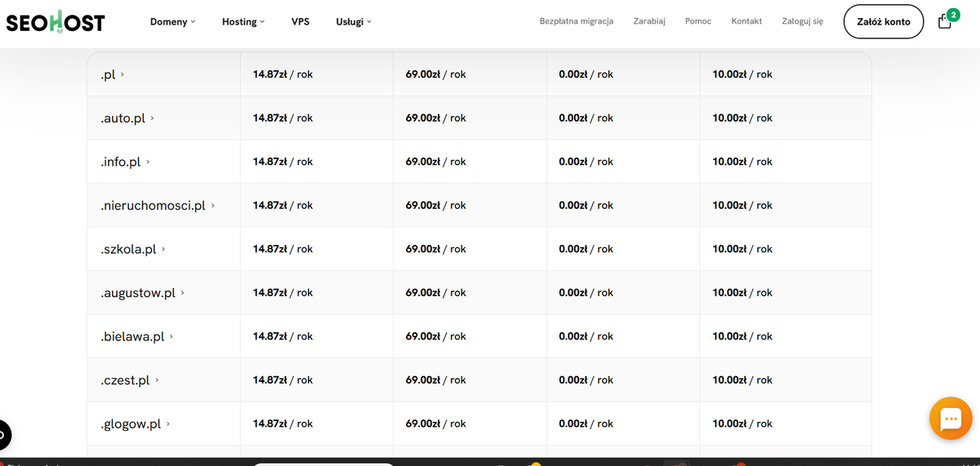980x466 pixels.
Task: Open the shopping cart icon
Action: point(945,21)
